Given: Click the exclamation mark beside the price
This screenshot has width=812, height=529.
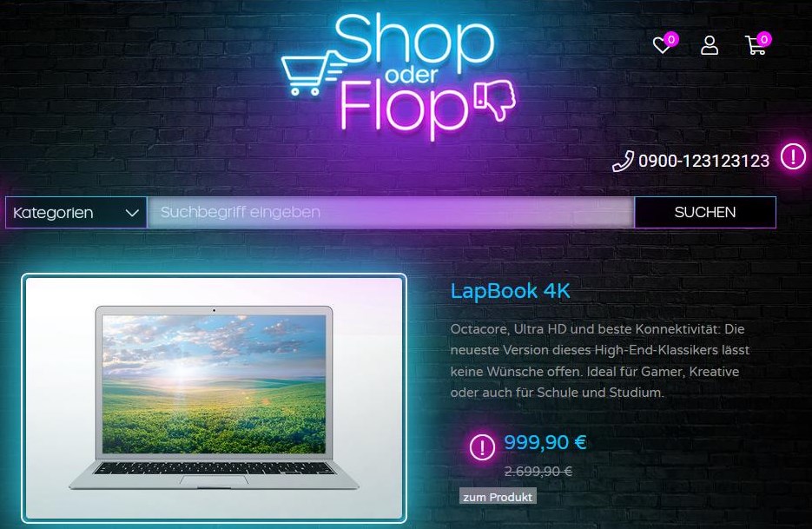Looking at the screenshot, I should click(x=482, y=446).
